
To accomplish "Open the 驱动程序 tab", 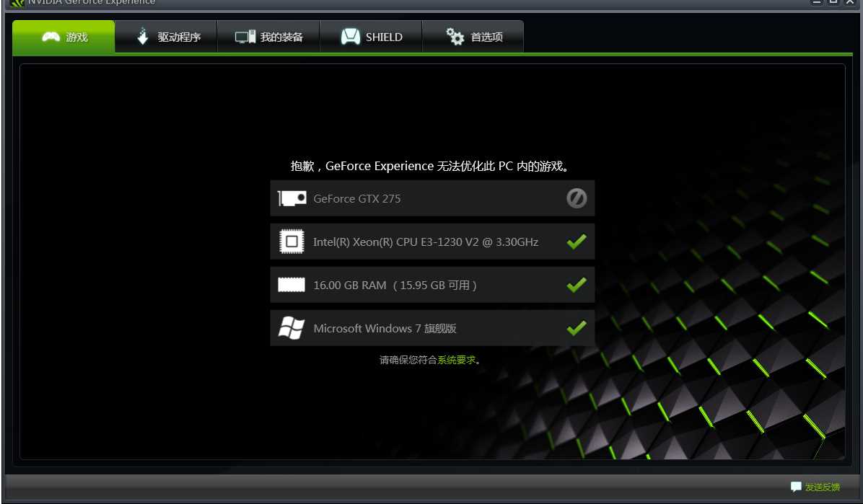I will click(x=166, y=37).
